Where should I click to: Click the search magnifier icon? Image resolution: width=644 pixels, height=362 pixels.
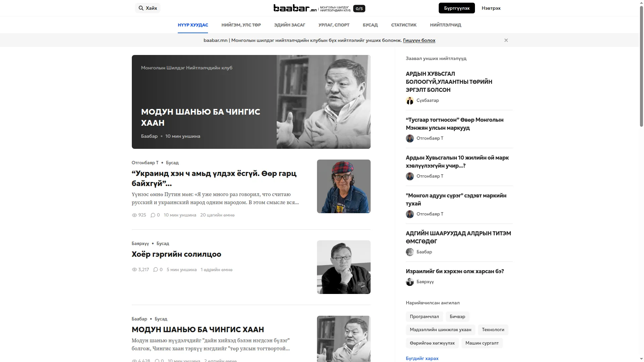coord(141,8)
